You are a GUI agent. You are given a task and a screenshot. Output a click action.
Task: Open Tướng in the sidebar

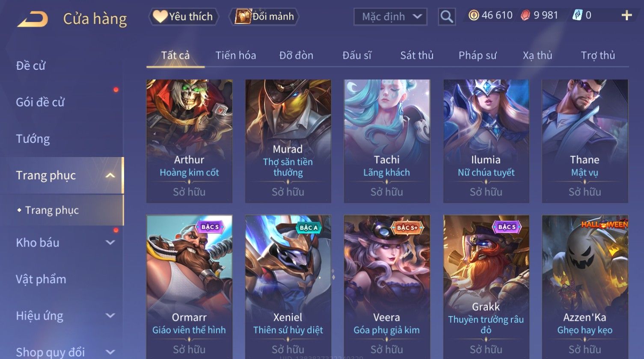point(33,139)
